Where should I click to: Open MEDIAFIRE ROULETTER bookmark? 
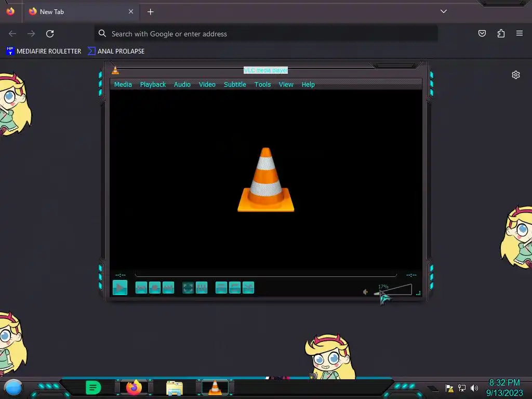click(44, 51)
